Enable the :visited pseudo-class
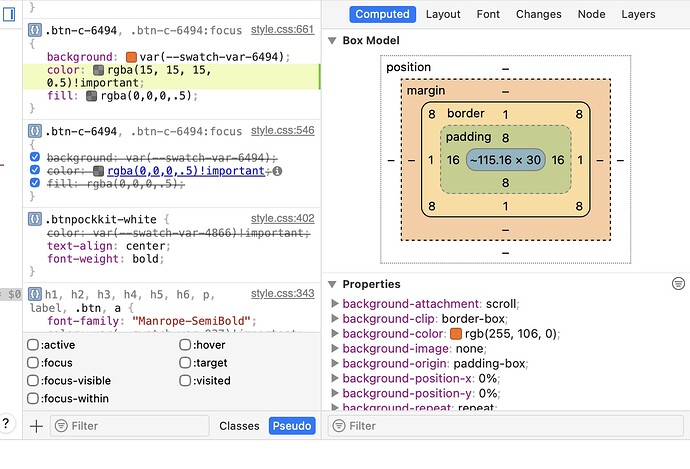The height and width of the screenshot is (469, 690). (x=185, y=380)
